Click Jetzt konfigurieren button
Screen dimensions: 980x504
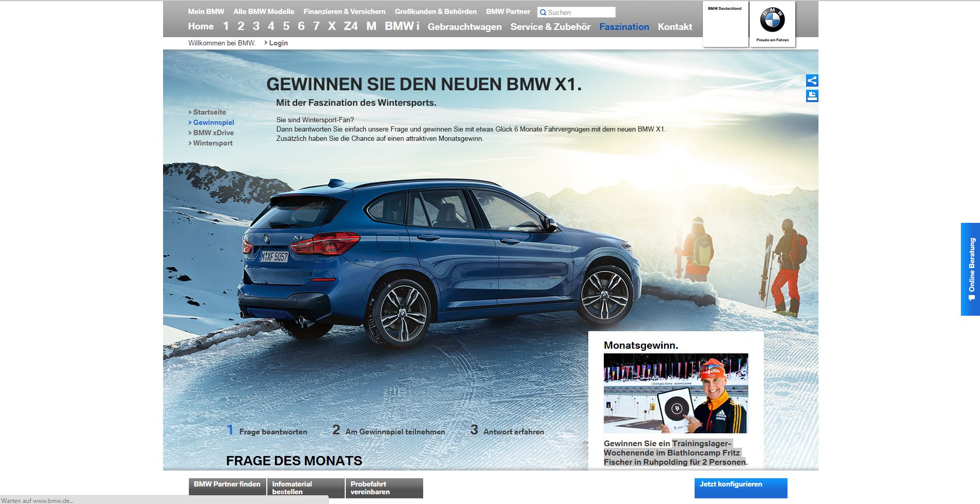741,488
